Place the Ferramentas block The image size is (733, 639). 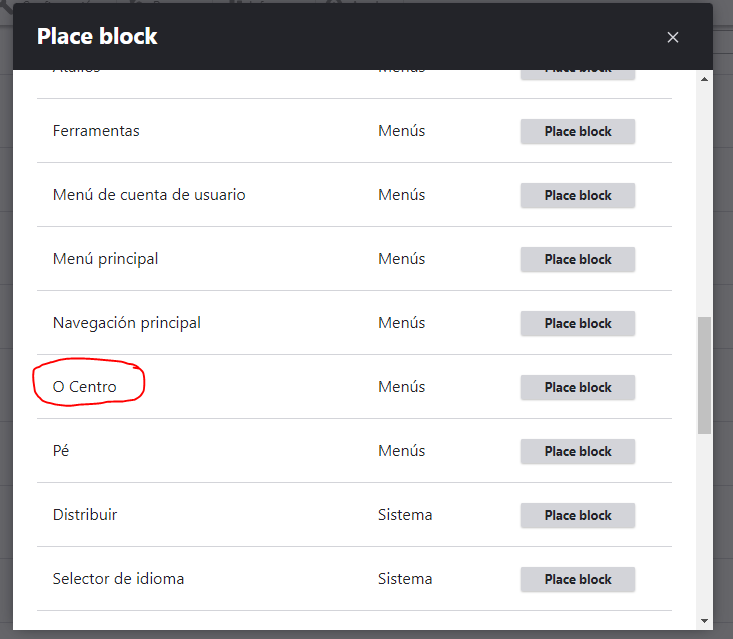click(577, 131)
